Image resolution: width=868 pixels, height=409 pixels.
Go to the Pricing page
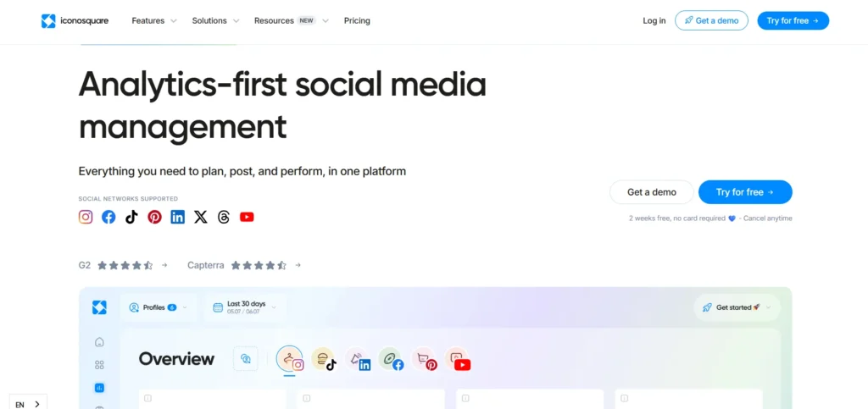coord(357,21)
